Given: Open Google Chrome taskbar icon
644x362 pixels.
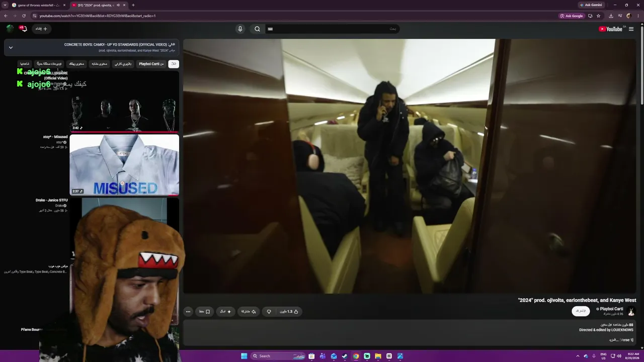Looking at the screenshot, I should (356, 356).
